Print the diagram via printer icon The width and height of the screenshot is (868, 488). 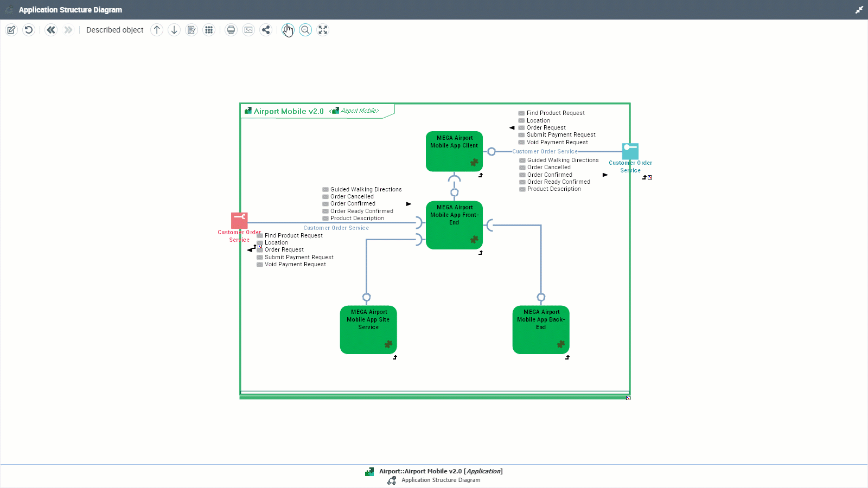231,30
